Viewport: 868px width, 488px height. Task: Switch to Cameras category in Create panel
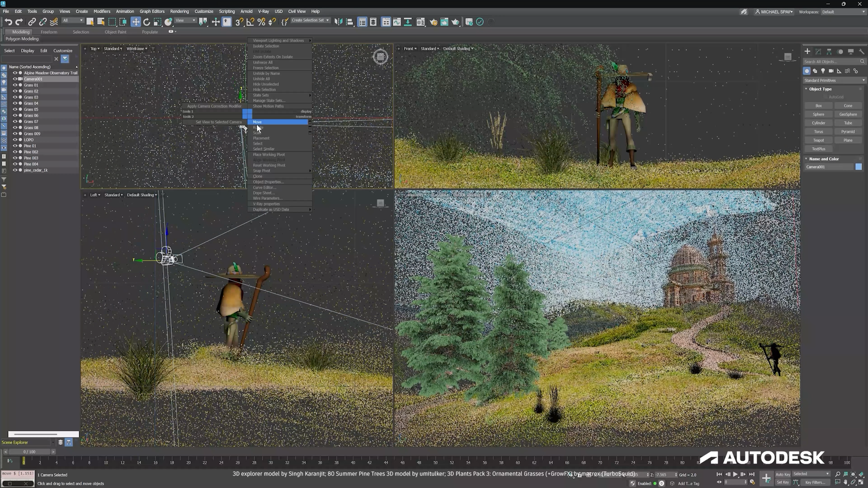pyautogui.click(x=831, y=71)
